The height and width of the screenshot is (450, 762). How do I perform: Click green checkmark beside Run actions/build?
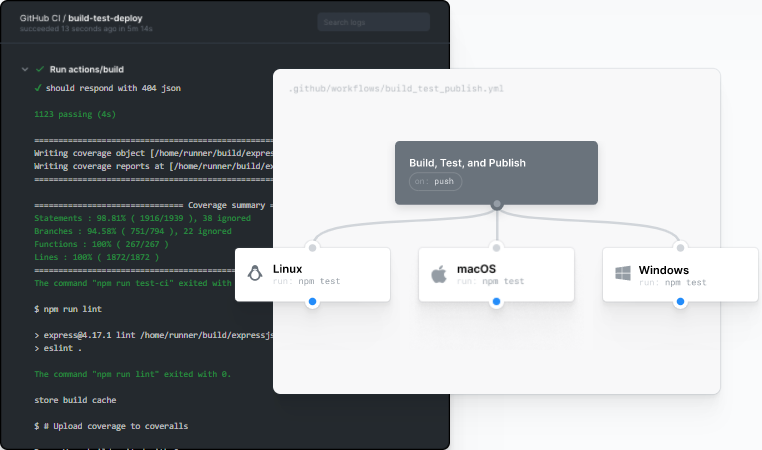click(40, 70)
